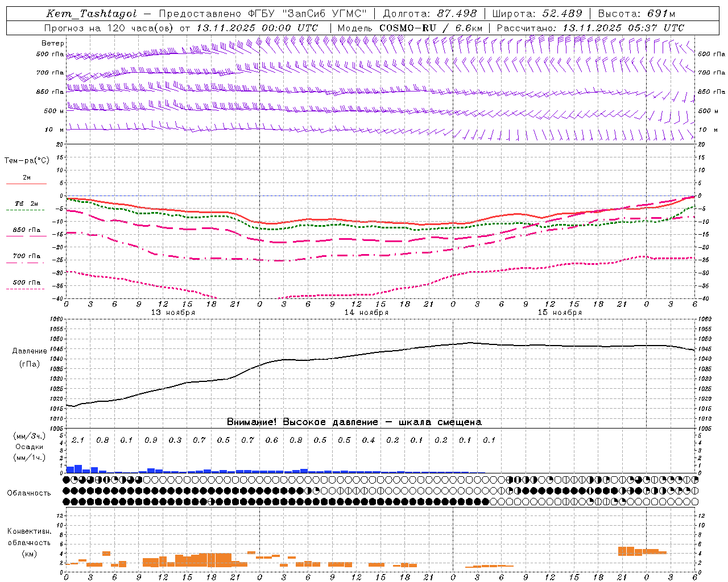Click warning "Внимание! Высокое давление — шкала смещена"
This screenshot has height=582, width=728.
354,422
